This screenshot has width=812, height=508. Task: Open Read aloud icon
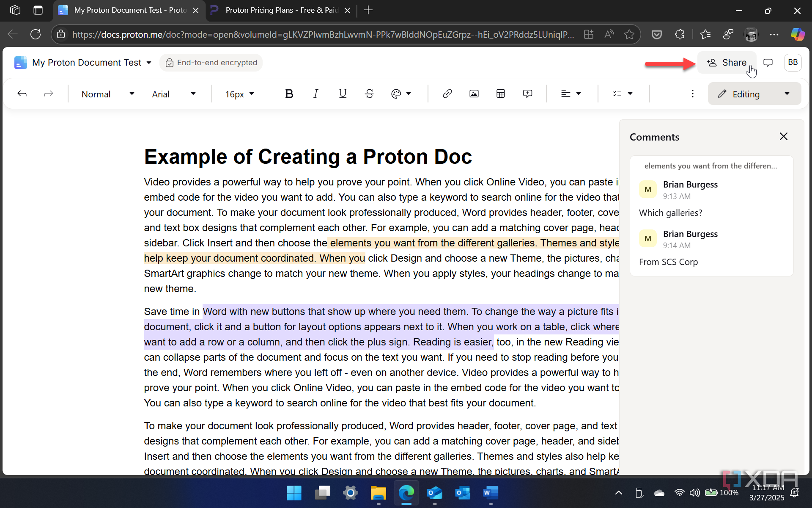point(609,34)
